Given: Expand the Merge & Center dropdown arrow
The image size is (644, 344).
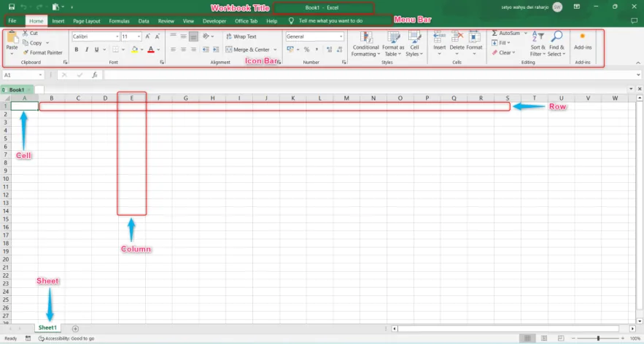Looking at the screenshot, I should [x=275, y=50].
